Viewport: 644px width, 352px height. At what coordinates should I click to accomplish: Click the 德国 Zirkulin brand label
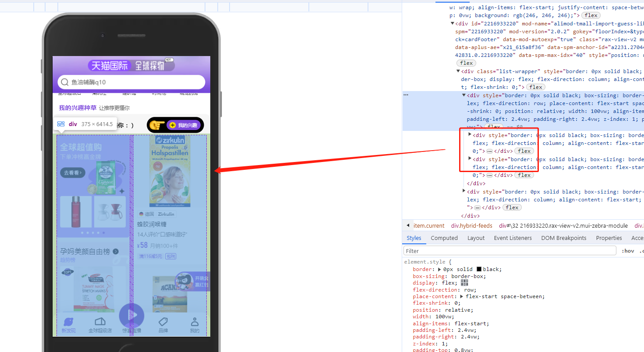click(x=156, y=214)
